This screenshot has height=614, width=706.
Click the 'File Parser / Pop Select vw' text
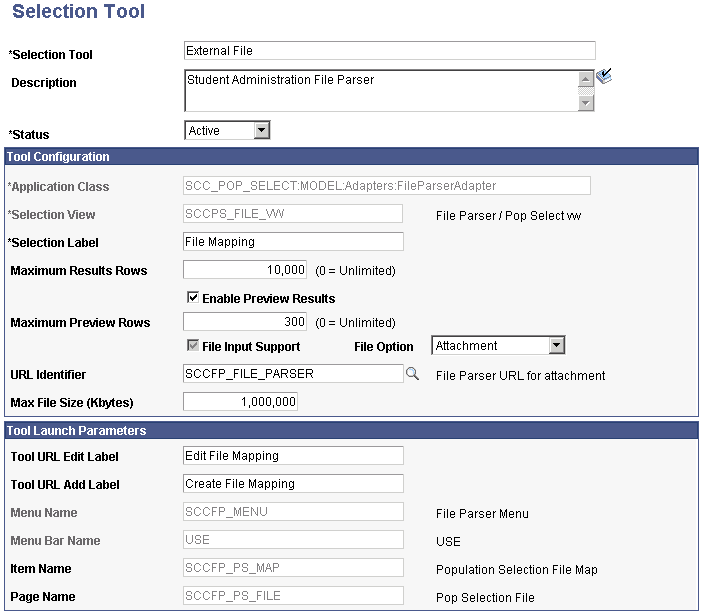tap(508, 216)
